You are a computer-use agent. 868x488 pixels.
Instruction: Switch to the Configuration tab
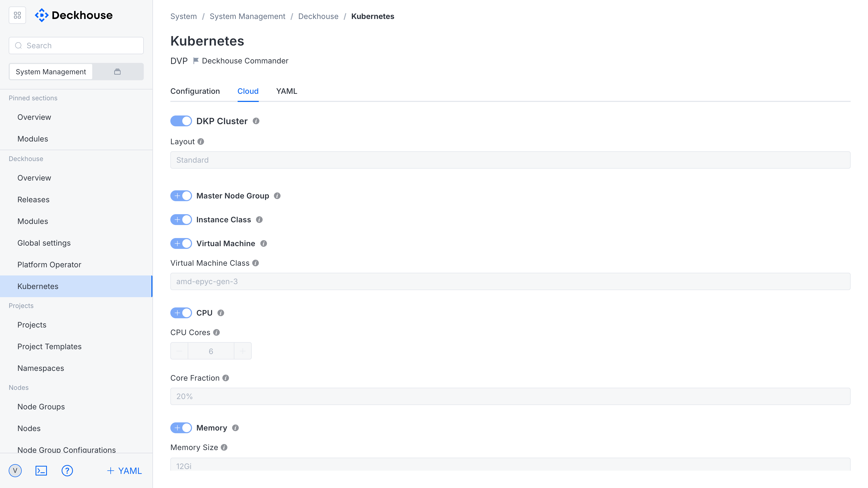coord(195,91)
